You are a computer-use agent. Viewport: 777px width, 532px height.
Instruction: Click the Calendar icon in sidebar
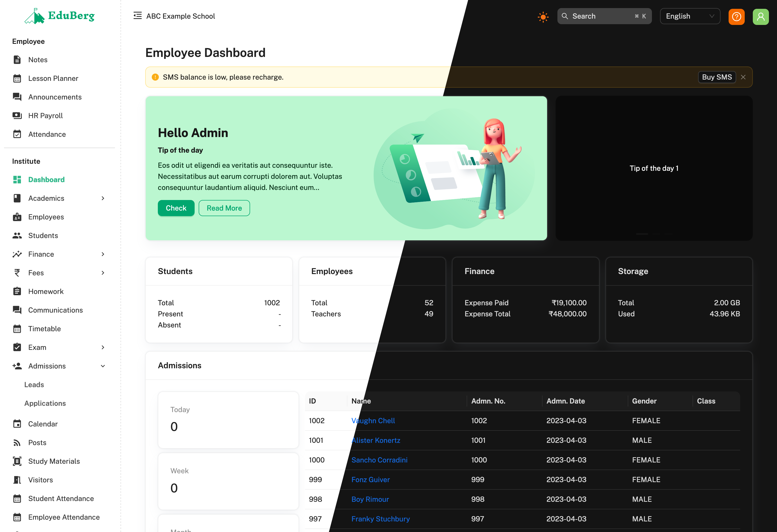[17, 424]
